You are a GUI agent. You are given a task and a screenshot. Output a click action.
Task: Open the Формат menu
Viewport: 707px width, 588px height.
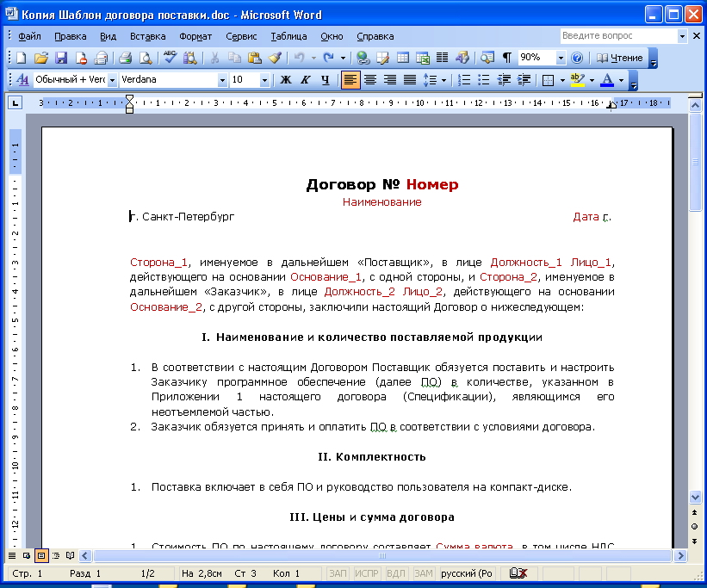click(x=195, y=36)
